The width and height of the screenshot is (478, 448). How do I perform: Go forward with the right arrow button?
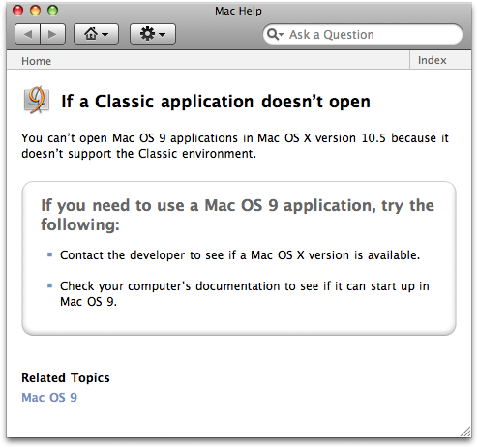[53, 34]
